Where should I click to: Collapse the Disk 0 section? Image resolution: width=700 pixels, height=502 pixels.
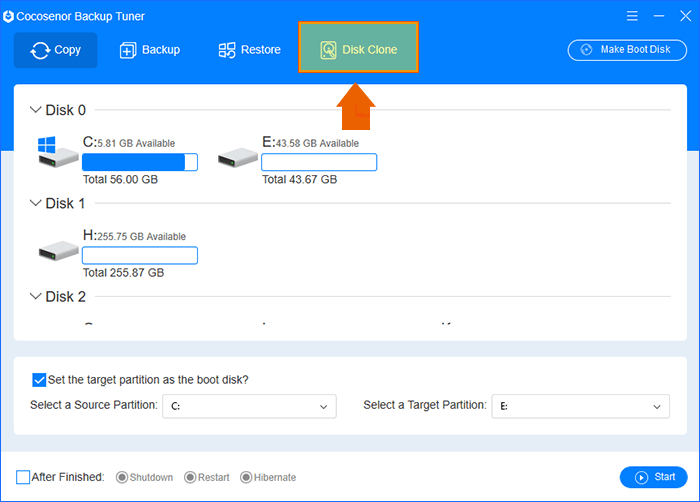click(35, 109)
